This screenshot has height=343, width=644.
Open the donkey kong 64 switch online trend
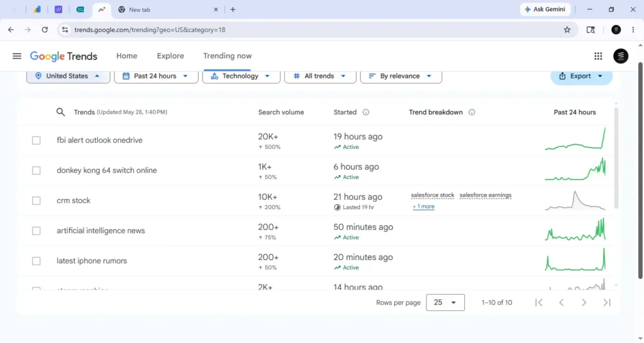tap(107, 170)
